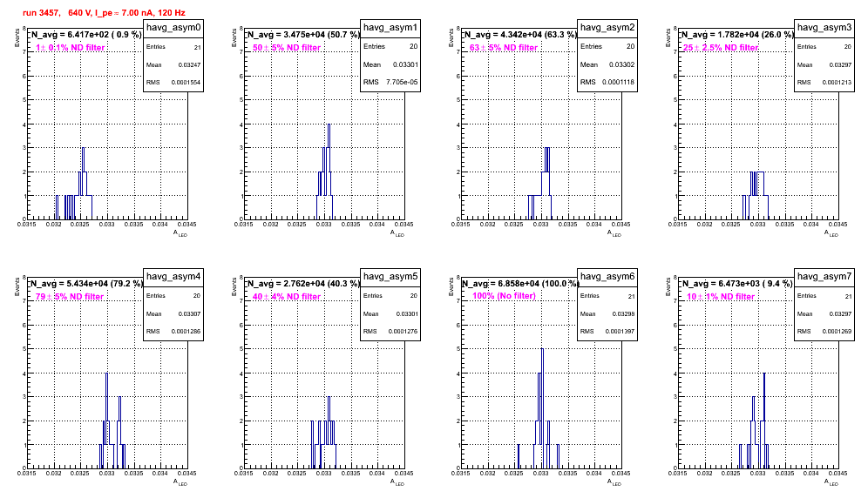
Task: Click magenta '25± 2.5% ND filter' label
Action: (x=720, y=48)
